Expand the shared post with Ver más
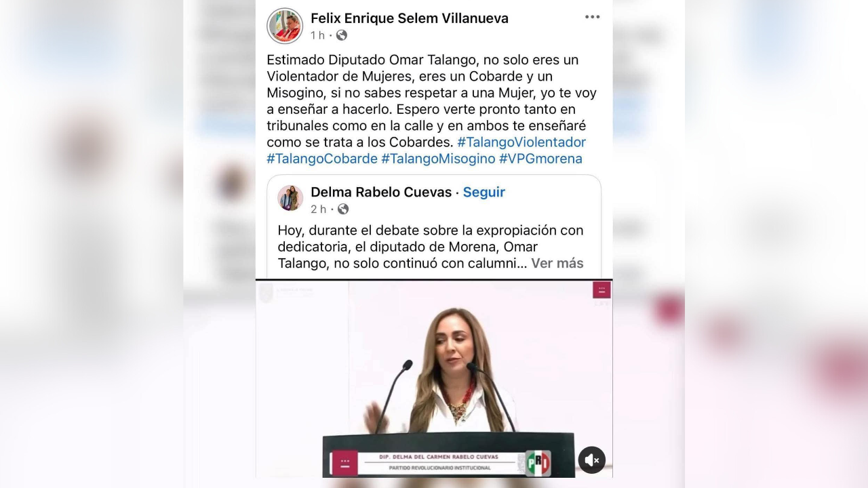 [557, 263]
